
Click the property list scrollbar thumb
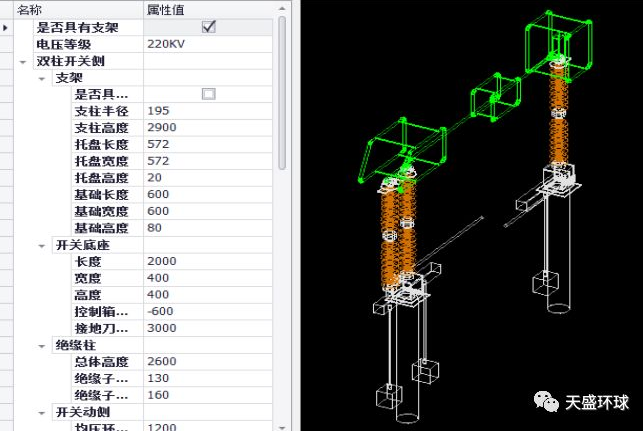coord(282,93)
